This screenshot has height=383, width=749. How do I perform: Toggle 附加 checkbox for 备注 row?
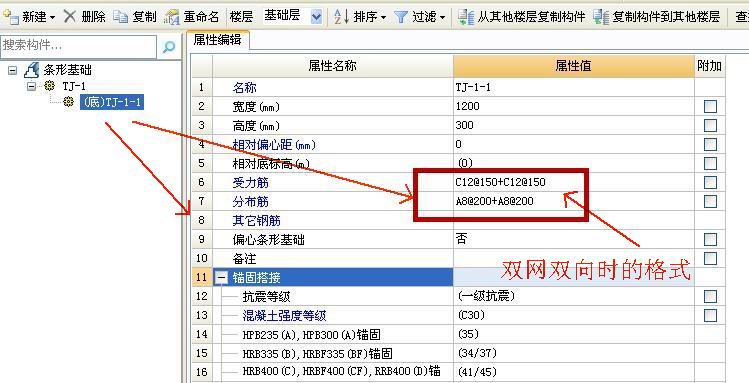pos(710,258)
